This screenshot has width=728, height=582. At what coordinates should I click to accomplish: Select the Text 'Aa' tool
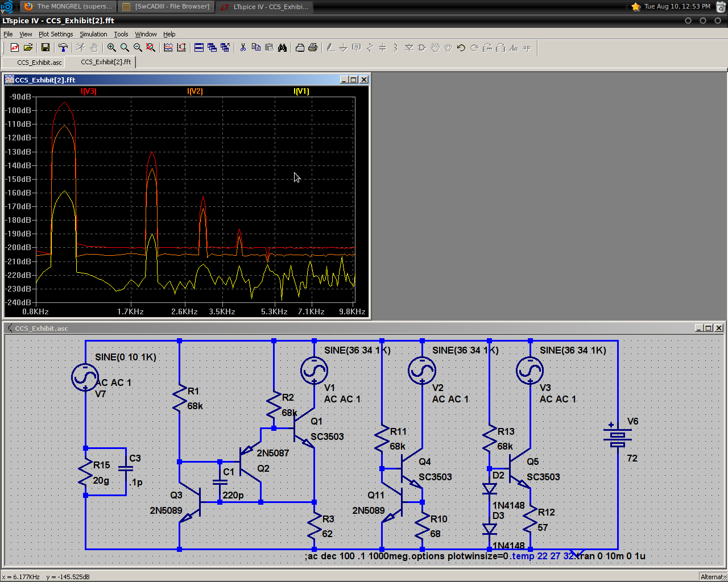tap(514, 48)
